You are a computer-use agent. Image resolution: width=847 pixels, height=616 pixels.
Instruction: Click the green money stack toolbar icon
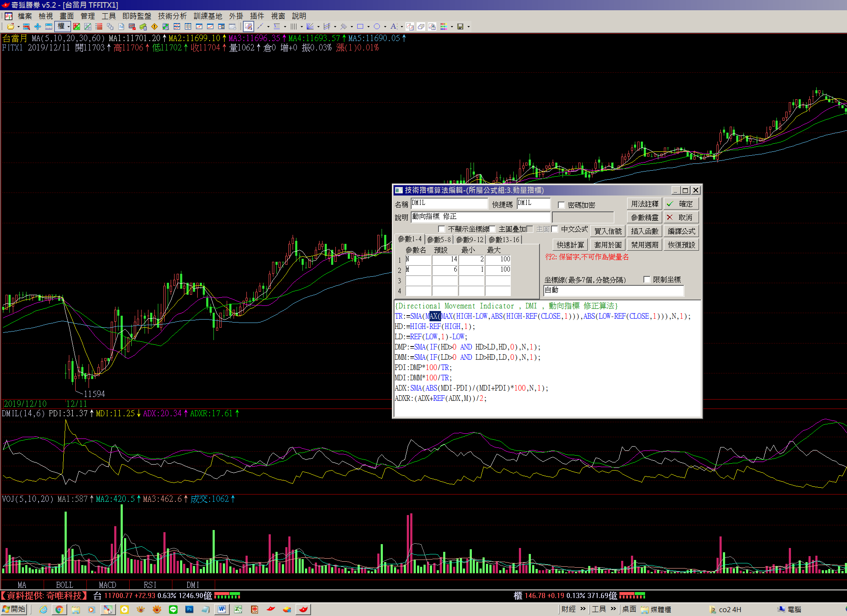click(x=143, y=27)
